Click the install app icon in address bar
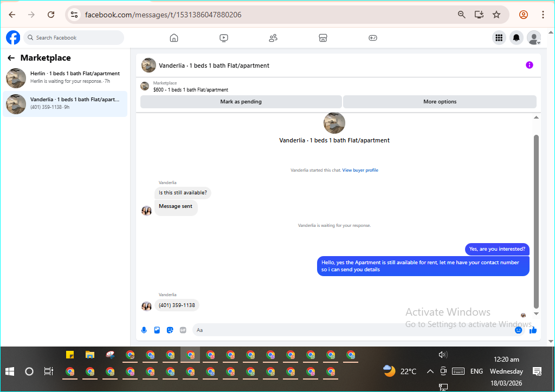This screenshot has height=392, width=555. coord(479,15)
